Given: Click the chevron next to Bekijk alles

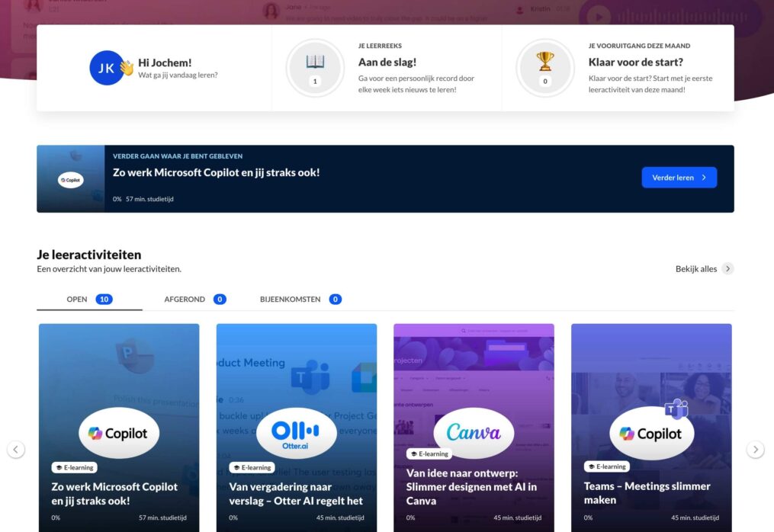Looking at the screenshot, I should [x=727, y=268].
